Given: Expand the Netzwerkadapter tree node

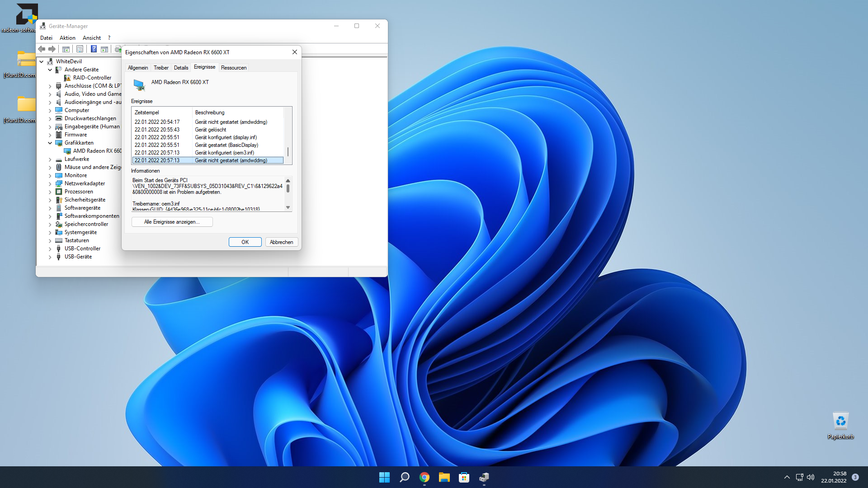Looking at the screenshot, I should [50, 183].
